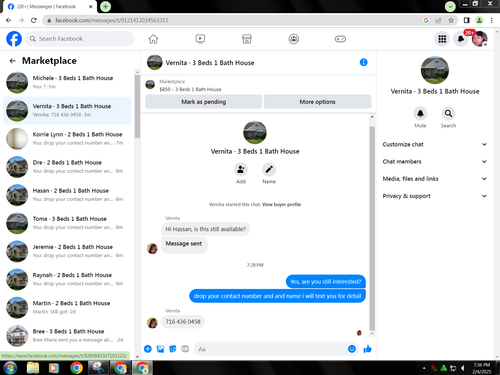Screen dimensions: 500x375
Task: Click the Name pencil edit icon
Action: click(269, 170)
